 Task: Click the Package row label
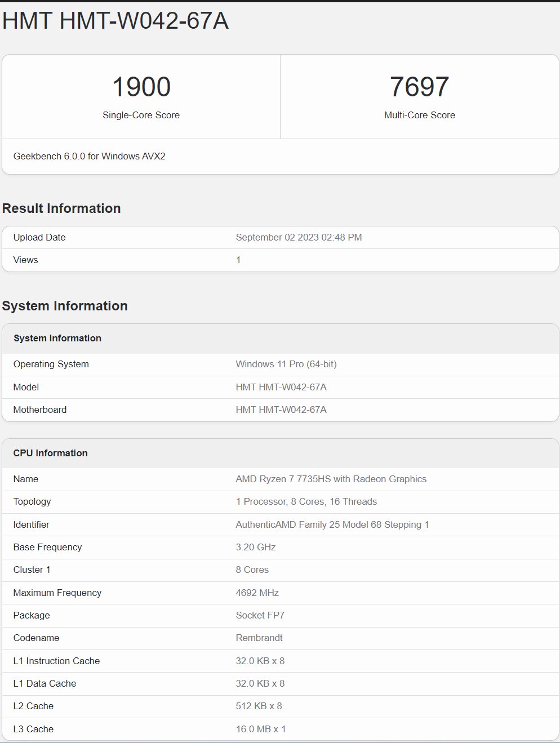pos(32,615)
